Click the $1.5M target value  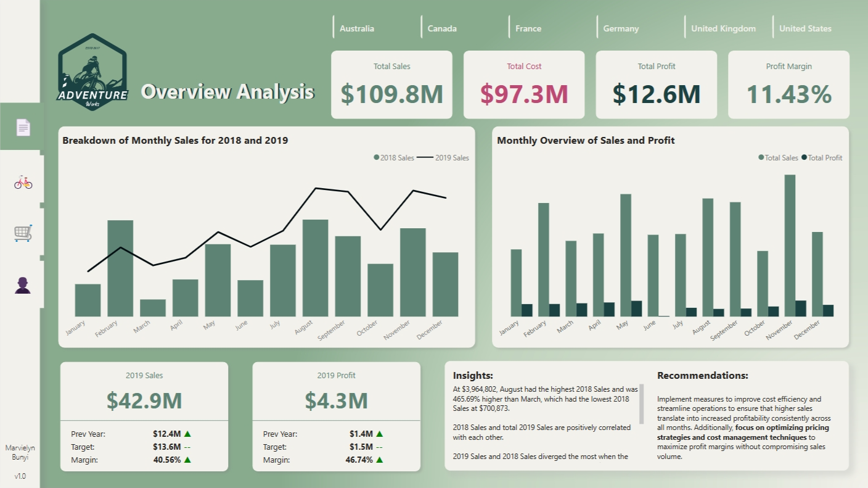(x=361, y=447)
